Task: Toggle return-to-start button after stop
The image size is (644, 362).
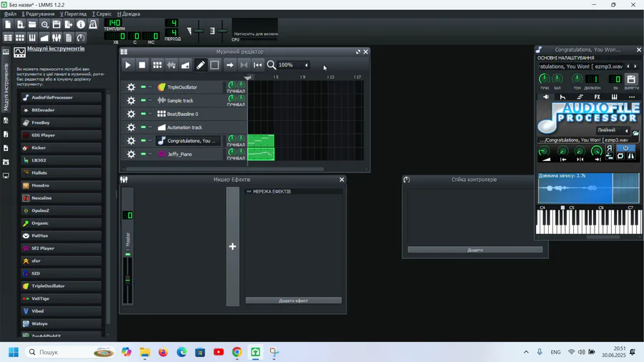Action: (x=258, y=65)
